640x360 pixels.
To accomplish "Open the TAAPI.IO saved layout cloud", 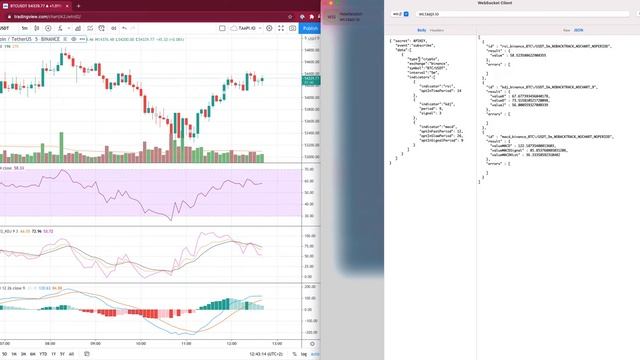I will (243, 28).
